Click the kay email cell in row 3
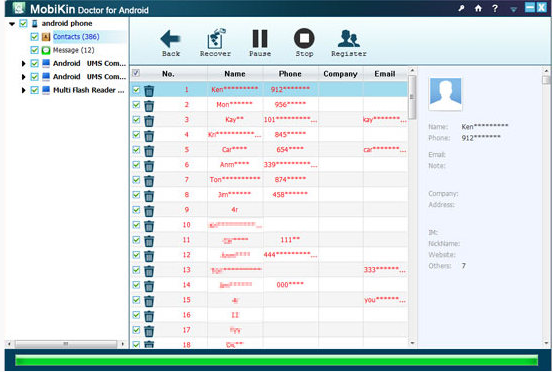This screenshot has width=553, height=372. 385,120
